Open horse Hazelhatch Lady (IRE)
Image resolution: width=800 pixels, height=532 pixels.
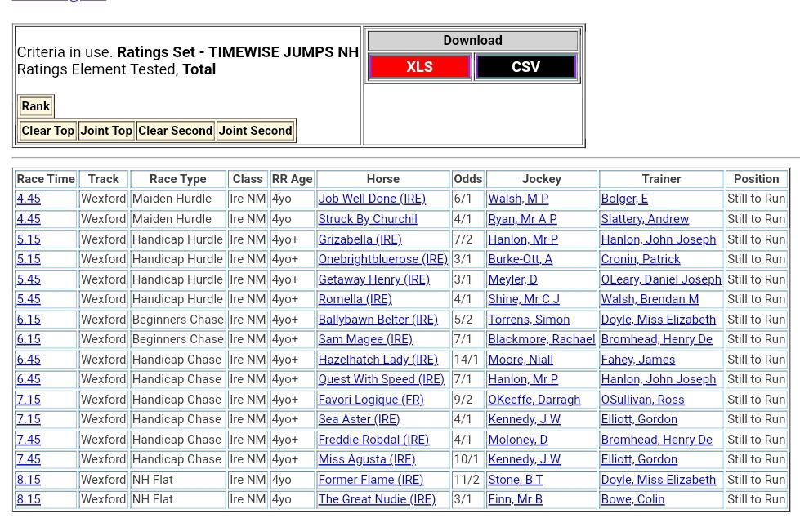(378, 360)
